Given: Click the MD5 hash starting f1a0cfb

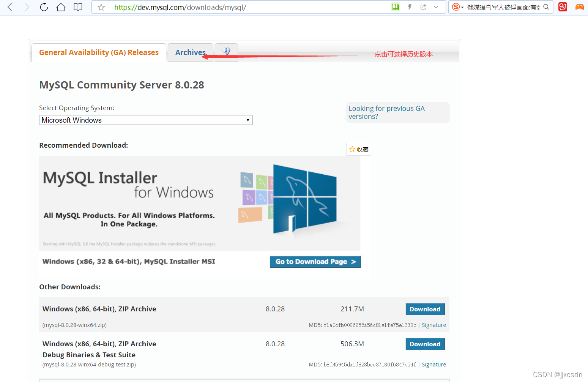Looking at the screenshot, I should [x=370, y=325].
